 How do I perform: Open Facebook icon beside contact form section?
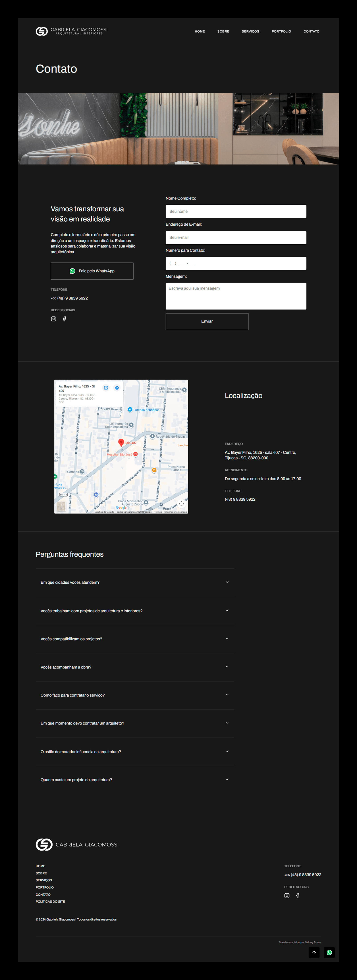pyautogui.click(x=64, y=319)
